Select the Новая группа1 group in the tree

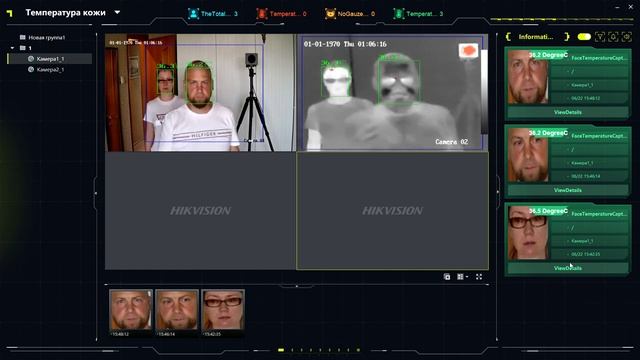click(x=47, y=38)
